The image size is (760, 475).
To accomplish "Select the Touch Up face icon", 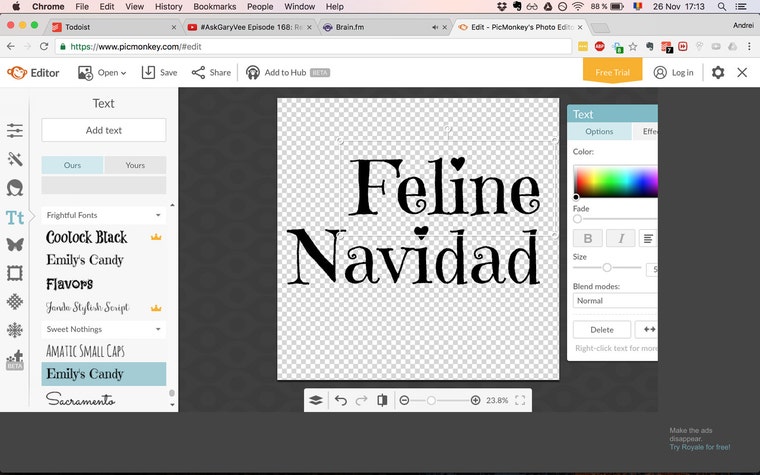I will click(15, 188).
